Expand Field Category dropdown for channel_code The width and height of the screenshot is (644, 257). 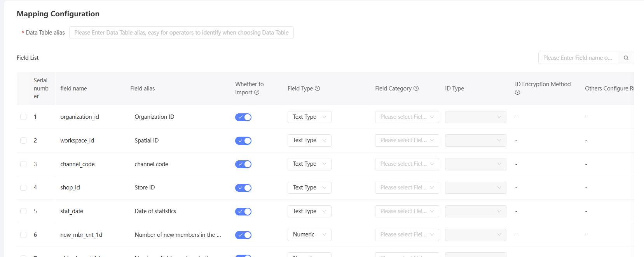[x=407, y=164]
